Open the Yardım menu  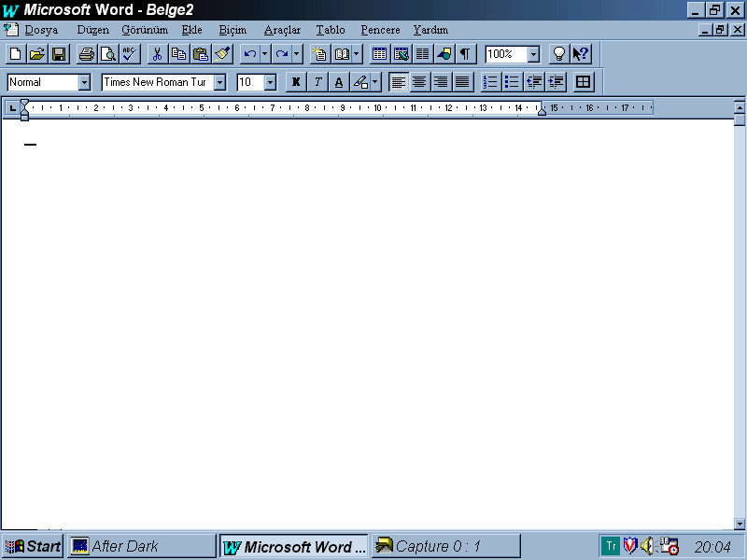(430, 30)
